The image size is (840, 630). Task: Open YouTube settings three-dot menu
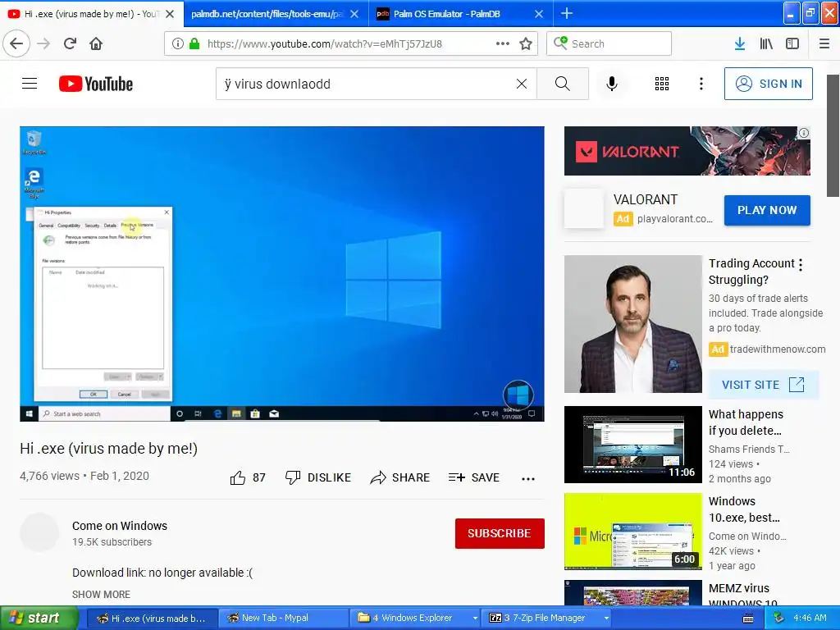(x=701, y=84)
